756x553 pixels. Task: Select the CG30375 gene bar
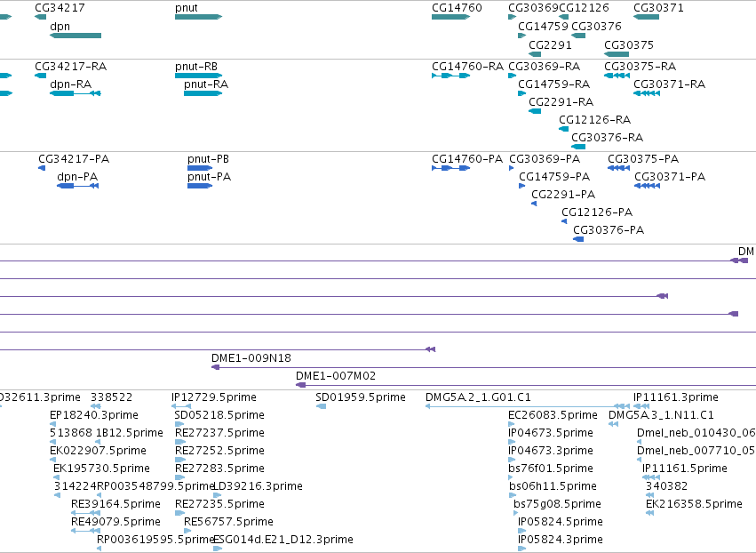tap(617, 54)
